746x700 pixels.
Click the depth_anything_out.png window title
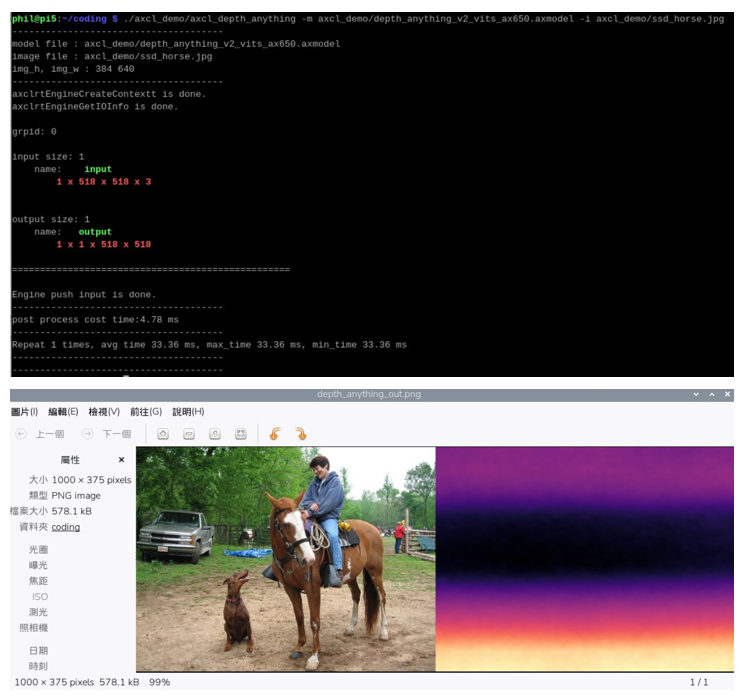point(369,394)
